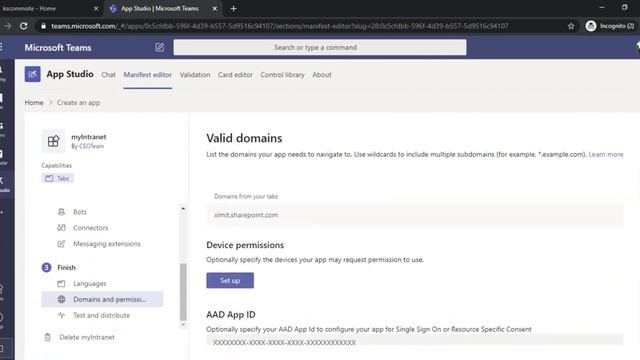Select Messaging extensions in sidebar

click(x=107, y=244)
